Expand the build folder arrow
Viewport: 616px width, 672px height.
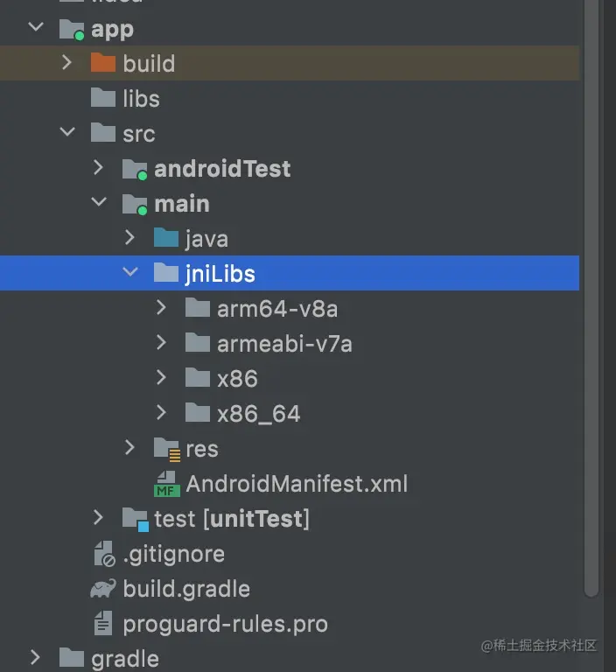[x=67, y=63]
